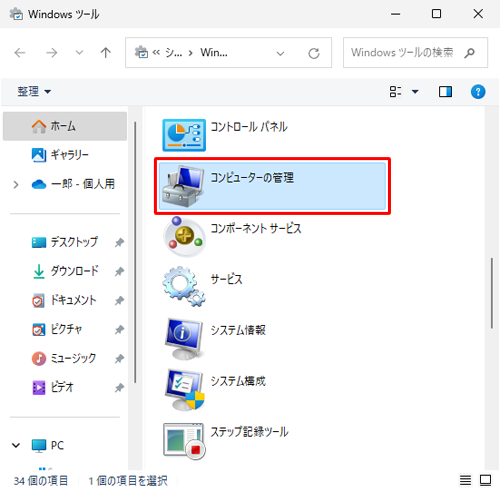Image resolution: width=500 pixels, height=492 pixels.
Task: Select the ギャラリー navigation item
Action: (65, 155)
